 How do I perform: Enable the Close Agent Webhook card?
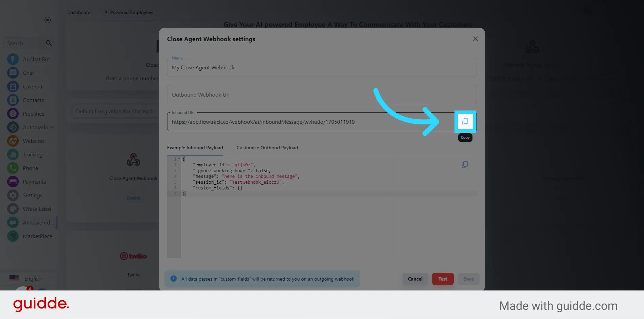133,198
